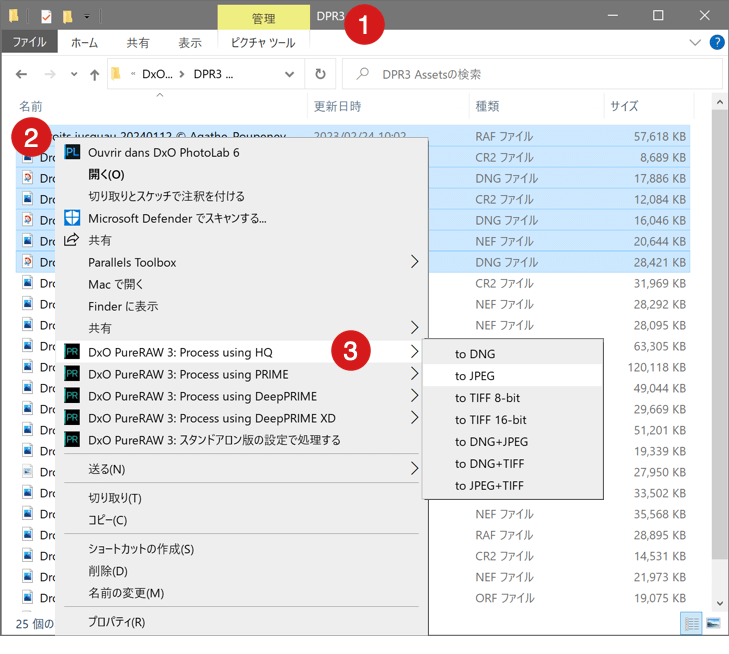The width and height of the screenshot is (729, 654).
Task: Go up one folder level arrow
Action: [x=94, y=74]
